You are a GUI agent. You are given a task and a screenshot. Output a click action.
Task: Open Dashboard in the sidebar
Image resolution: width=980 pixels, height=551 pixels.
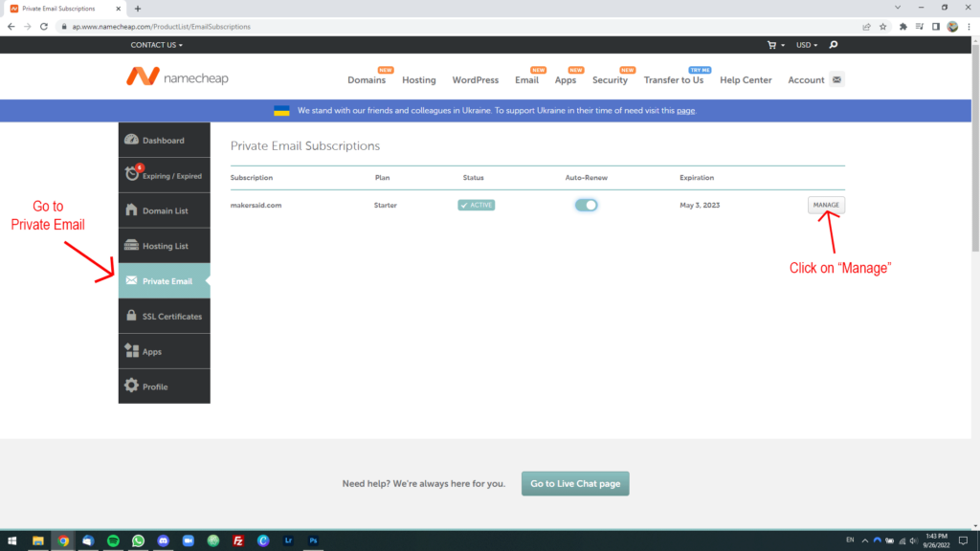(165, 140)
